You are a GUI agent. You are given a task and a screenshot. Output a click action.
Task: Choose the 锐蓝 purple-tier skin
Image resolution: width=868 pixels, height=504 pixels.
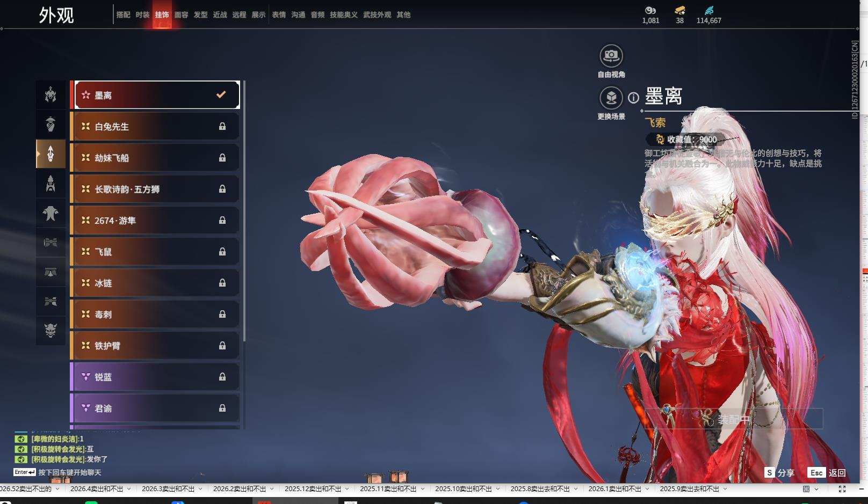click(155, 377)
